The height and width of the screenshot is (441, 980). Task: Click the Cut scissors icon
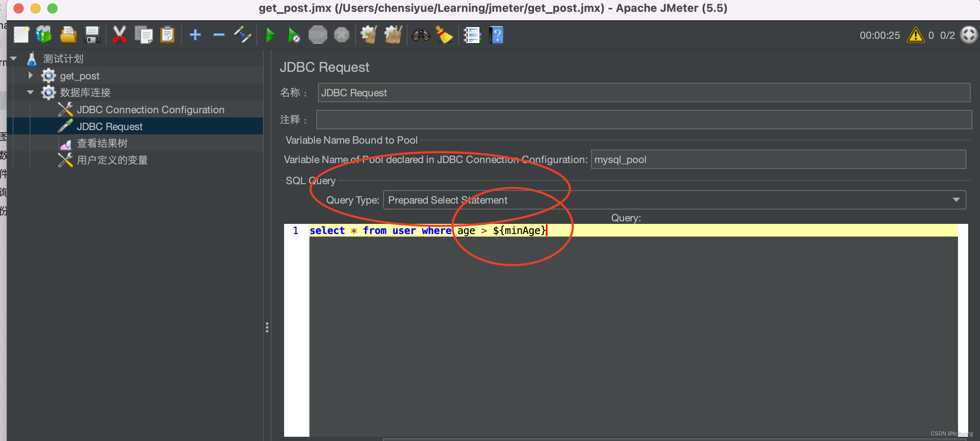coord(120,35)
